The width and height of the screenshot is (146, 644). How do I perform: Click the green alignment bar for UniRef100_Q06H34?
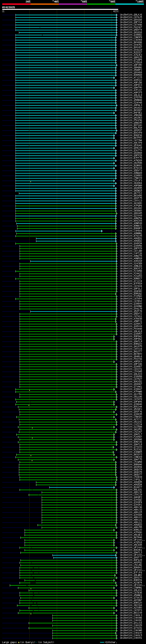66,244
